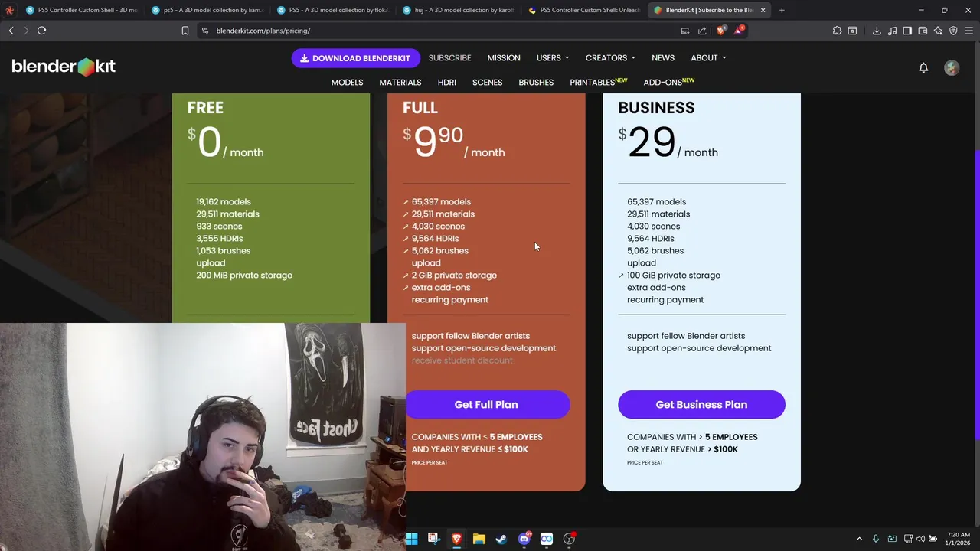View site information icon in address bar
Image resolution: width=980 pixels, height=551 pixels.
coord(204,31)
